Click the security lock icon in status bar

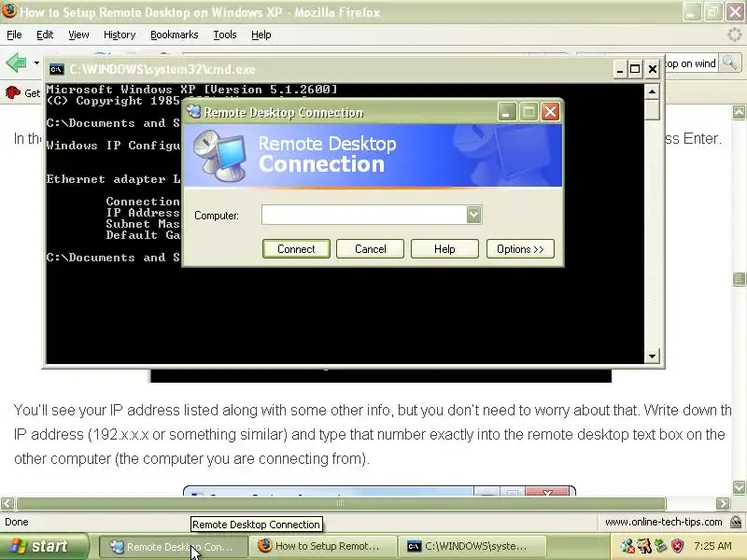[736, 522]
